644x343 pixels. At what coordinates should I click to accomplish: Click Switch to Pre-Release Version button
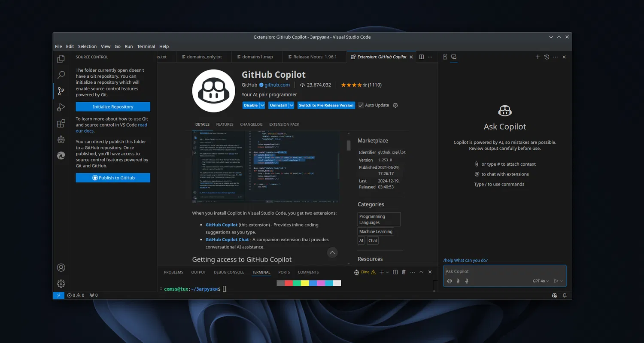(326, 105)
